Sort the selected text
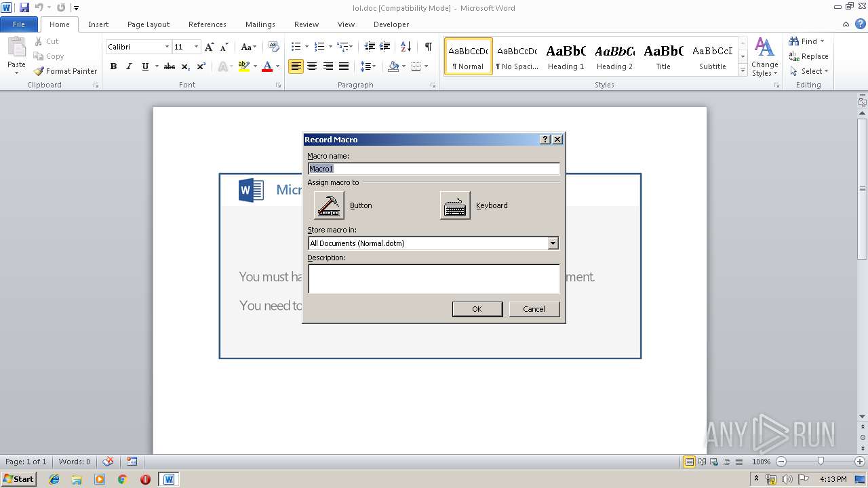Viewport: 868px width, 488px height. (406, 47)
